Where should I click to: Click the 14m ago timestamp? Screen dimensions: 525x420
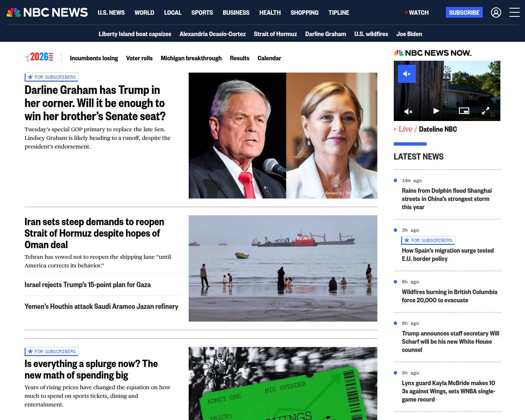[x=412, y=180]
